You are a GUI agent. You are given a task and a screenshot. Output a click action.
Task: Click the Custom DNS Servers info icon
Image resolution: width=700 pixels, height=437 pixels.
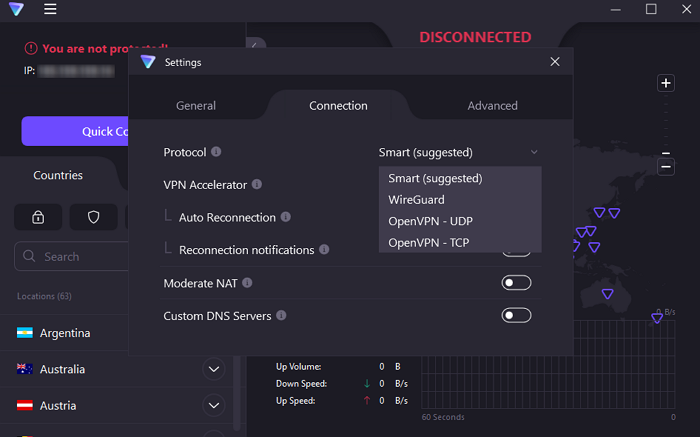tap(281, 316)
